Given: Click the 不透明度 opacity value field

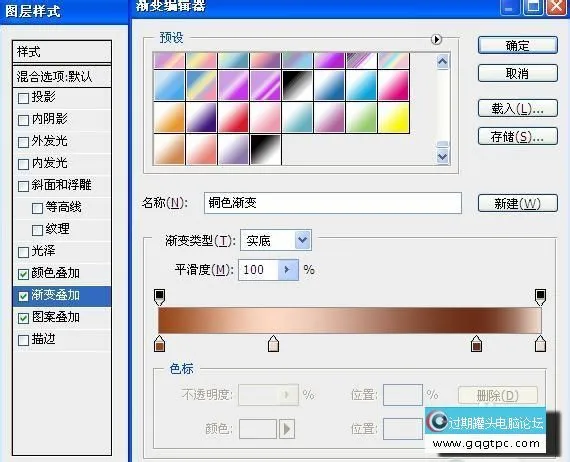Looking at the screenshot, I should 259,395.
